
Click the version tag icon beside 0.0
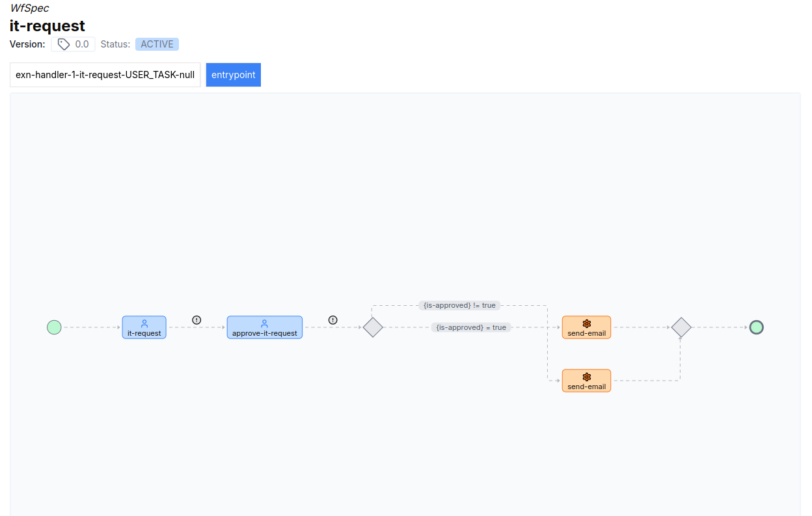[x=63, y=44]
